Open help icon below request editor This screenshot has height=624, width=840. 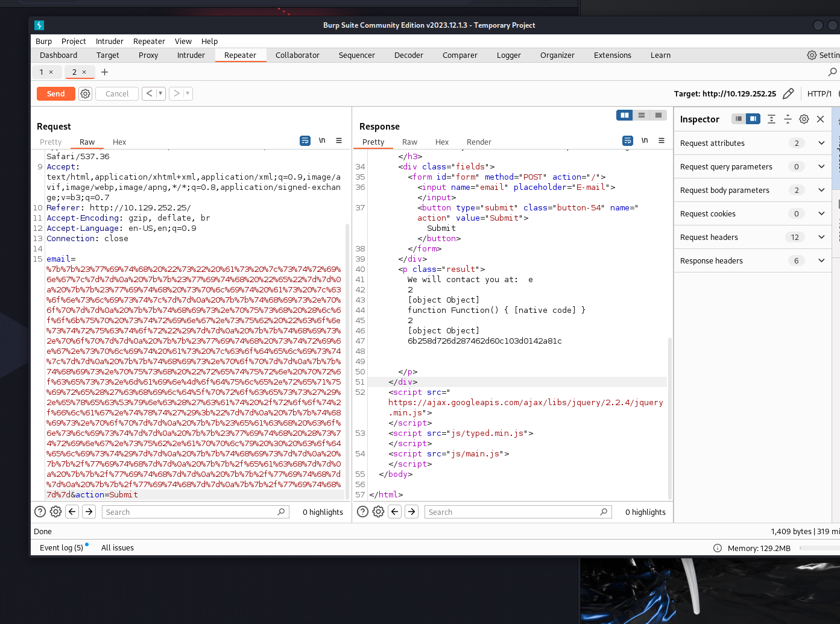[x=40, y=512]
